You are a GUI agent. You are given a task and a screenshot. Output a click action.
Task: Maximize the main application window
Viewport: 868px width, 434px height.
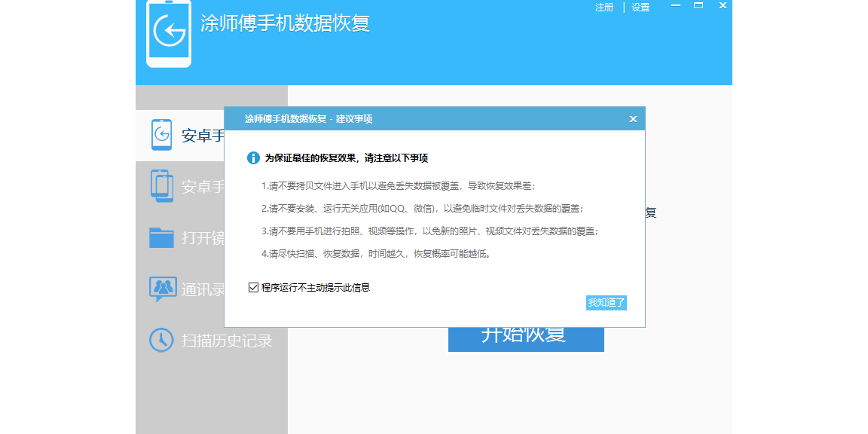click(x=698, y=6)
